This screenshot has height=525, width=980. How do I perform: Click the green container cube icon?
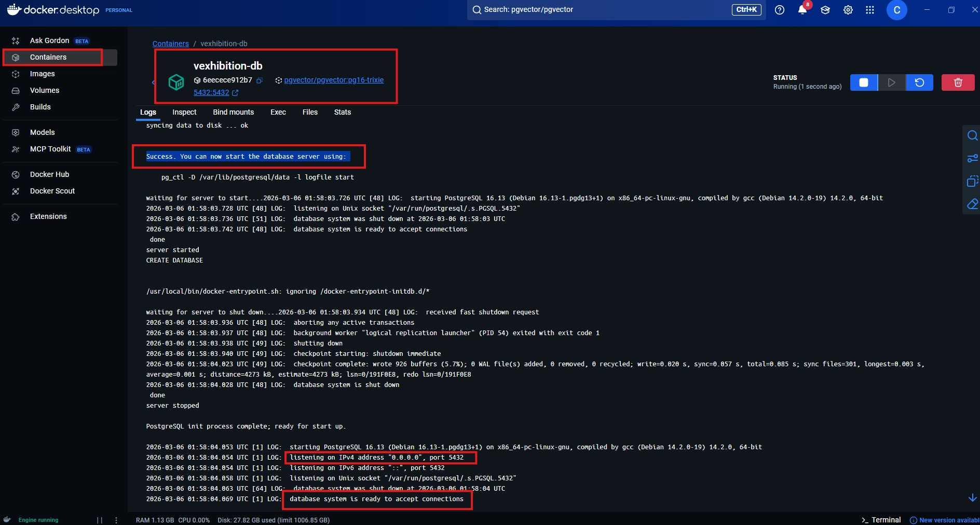(176, 82)
